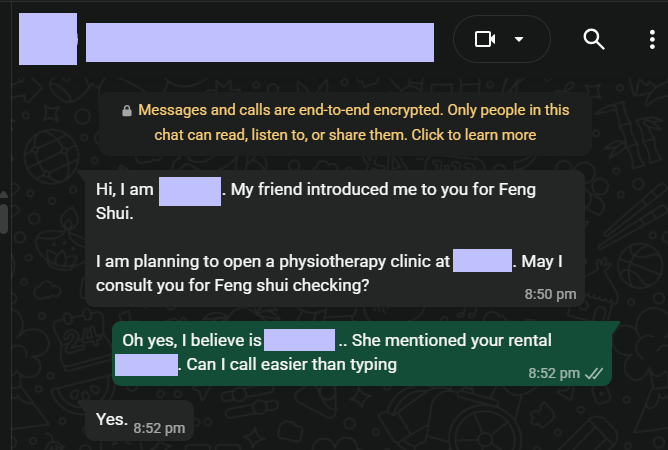Click the timestamp beside the 'Yes.' message
668x450 pixels.
tap(159, 428)
